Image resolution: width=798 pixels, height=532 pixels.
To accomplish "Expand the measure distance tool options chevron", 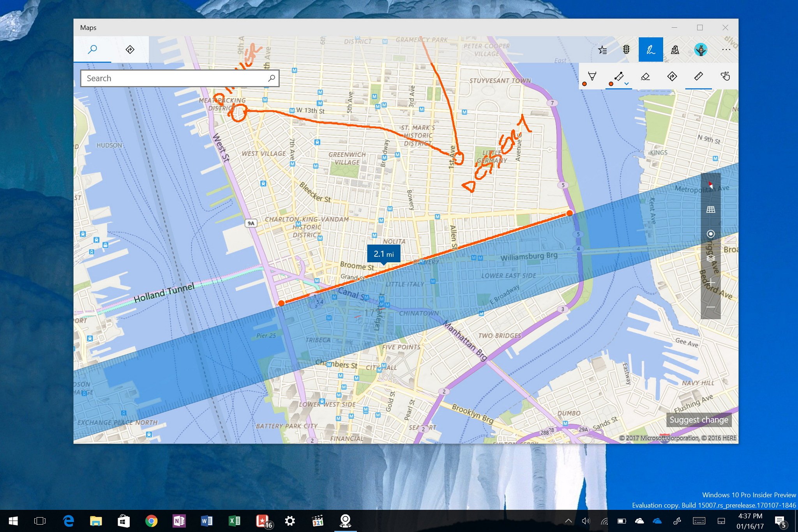I will [x=627, y=84].
